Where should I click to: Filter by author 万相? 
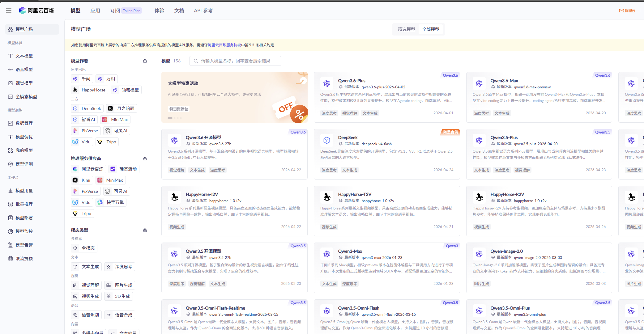(x=107, y=79)
